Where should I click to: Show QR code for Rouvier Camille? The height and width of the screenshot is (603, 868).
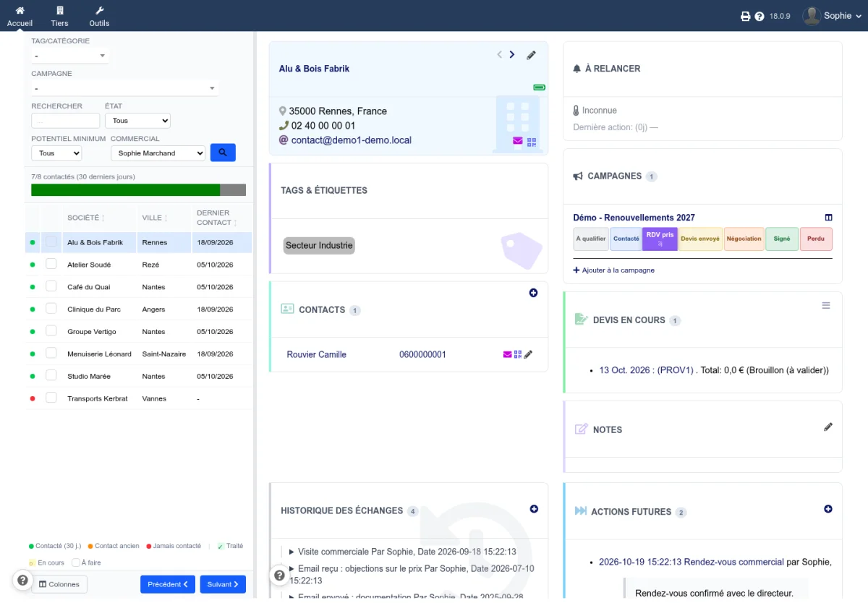518,354
